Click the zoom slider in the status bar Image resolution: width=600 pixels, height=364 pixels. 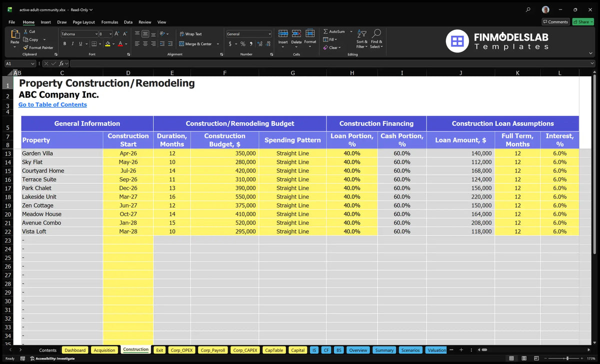click(567, 359)
